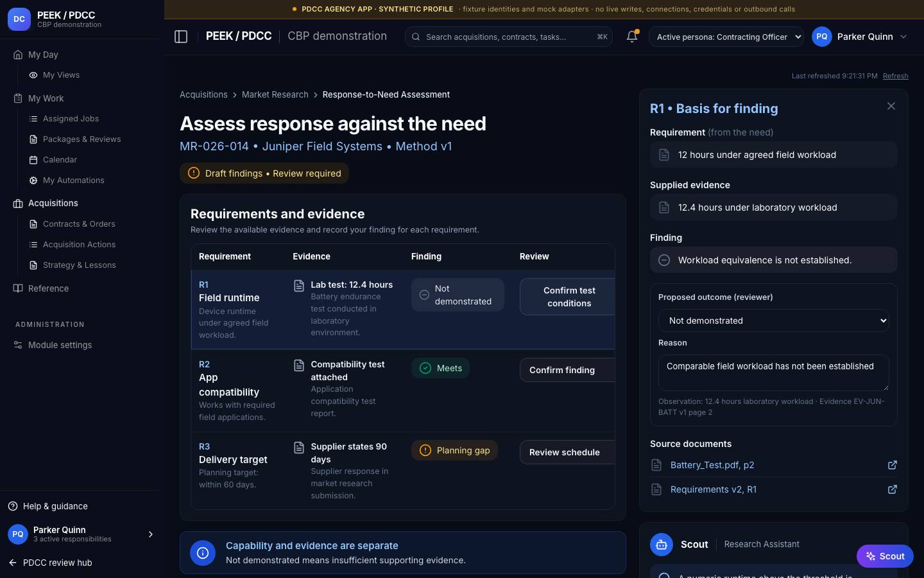Screen dimensions: 924x578
Task: Open the Scout floating button
Action: pyautogui.click(x=885, y=556)
